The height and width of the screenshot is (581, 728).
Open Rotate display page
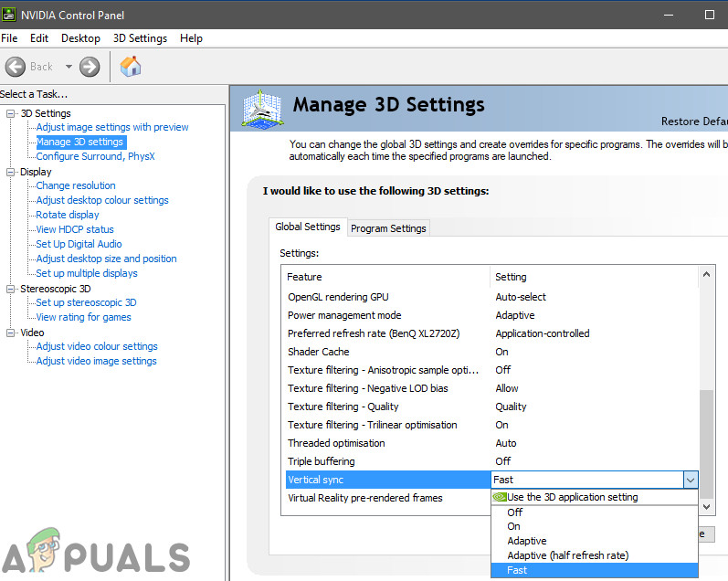[x=68, y=215]
